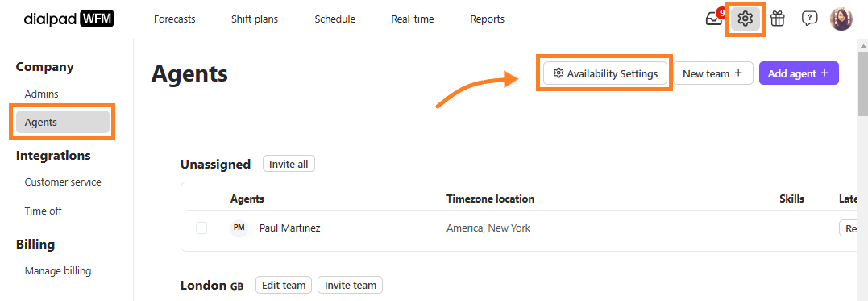868x301 pixels.
Task: Create a New team
Action: (x=713, y=73)
